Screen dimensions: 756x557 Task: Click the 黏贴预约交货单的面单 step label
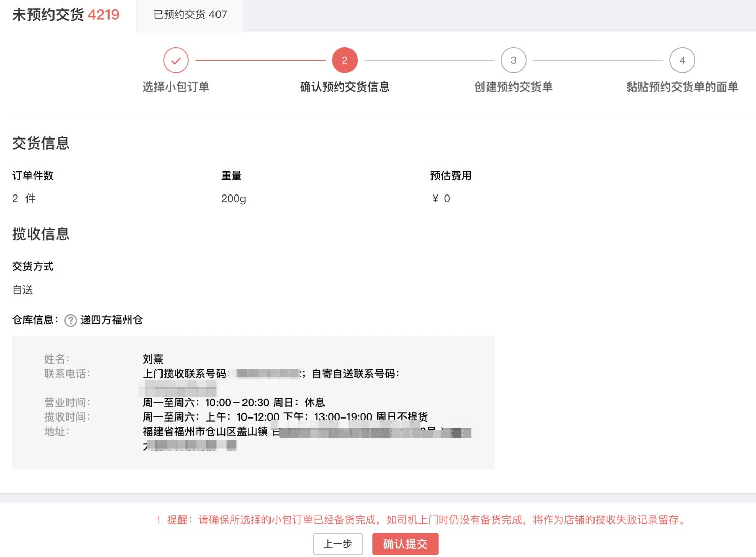682,87
